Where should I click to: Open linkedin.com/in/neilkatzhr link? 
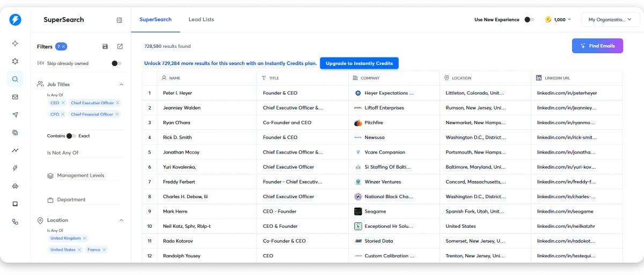pyautogui.click(x=566, y=226)
